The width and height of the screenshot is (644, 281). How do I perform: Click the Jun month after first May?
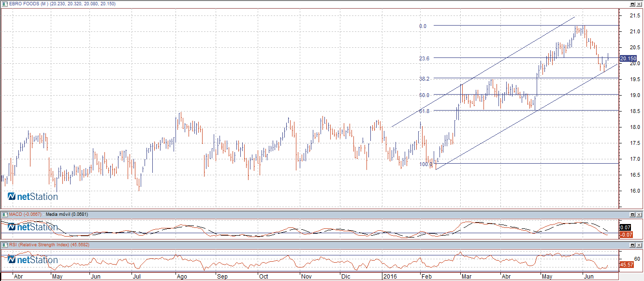point(96,277)
